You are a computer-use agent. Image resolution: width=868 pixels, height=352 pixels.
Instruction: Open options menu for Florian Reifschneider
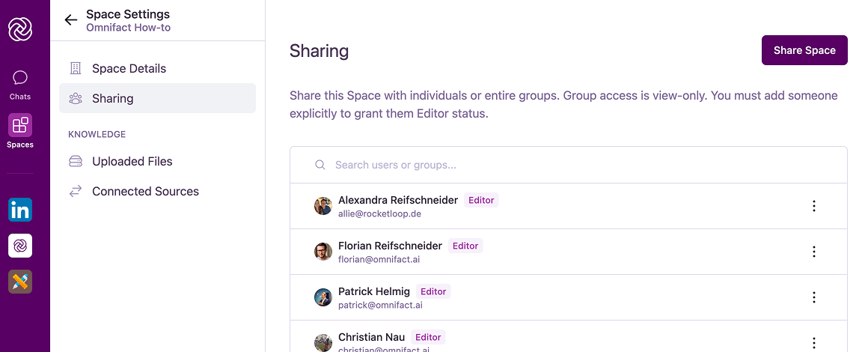pos(814,252)
